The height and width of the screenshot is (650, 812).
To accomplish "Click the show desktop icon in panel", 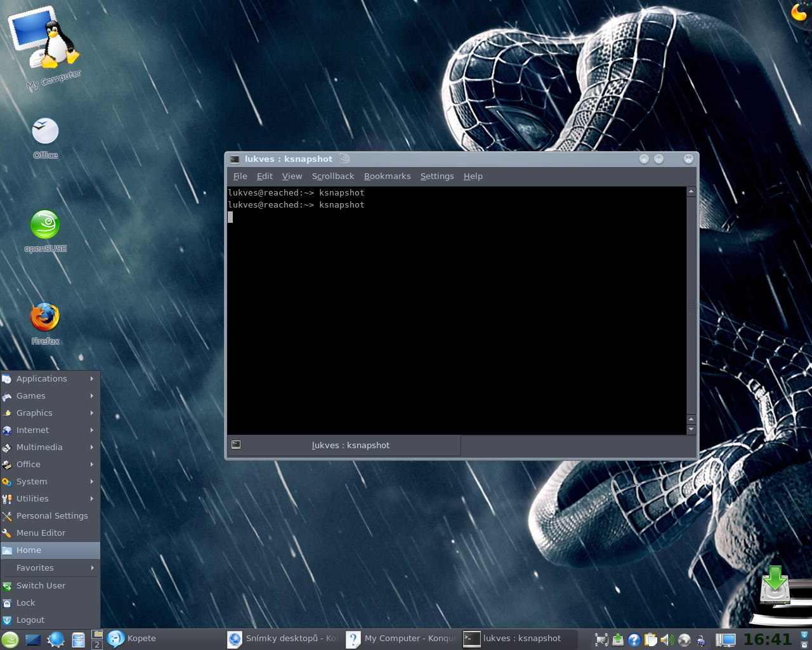I will point(33,639).
